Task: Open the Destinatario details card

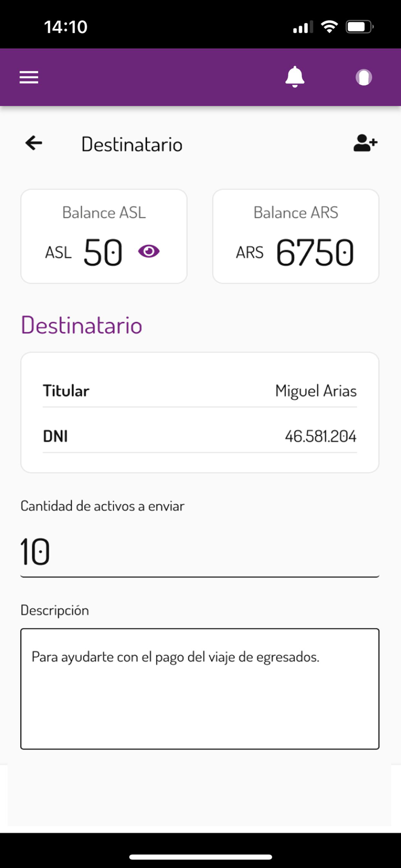Action: pos(200,412)
